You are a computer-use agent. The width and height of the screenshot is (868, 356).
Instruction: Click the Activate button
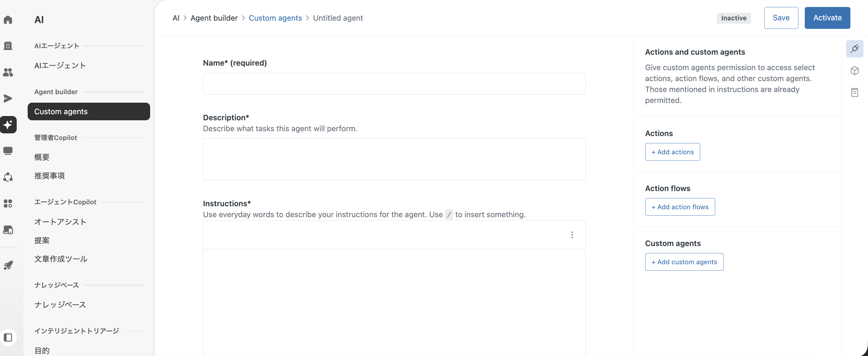827,18
